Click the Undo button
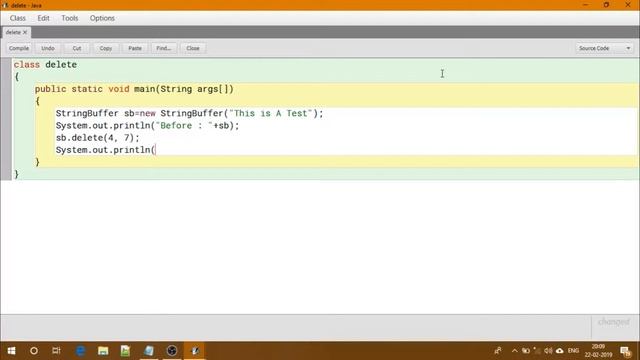Screen dimensions: 640x360 click(x=48, y=48)
